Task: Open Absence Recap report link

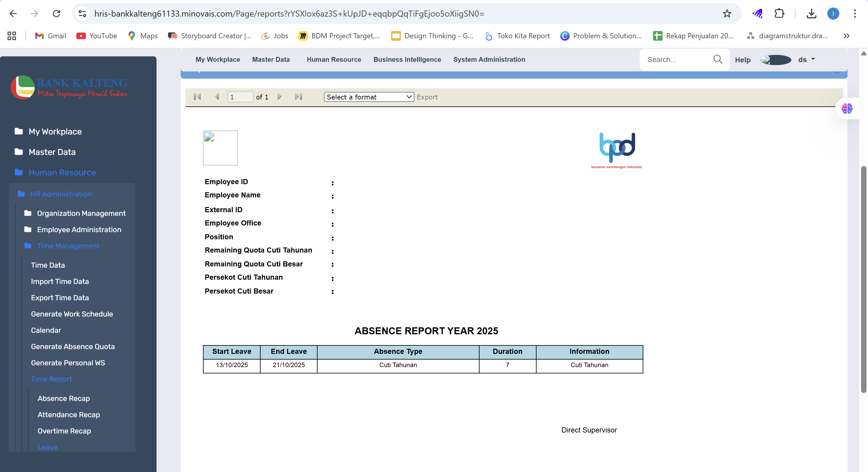Action: point(64,398)
